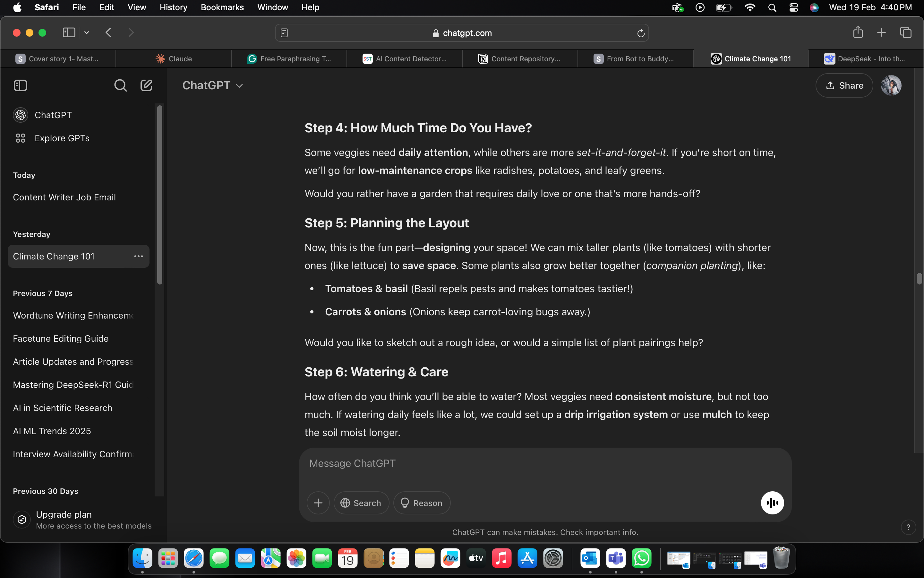Switch to Cover story 1 tab
924x578 pixels.
58,58
